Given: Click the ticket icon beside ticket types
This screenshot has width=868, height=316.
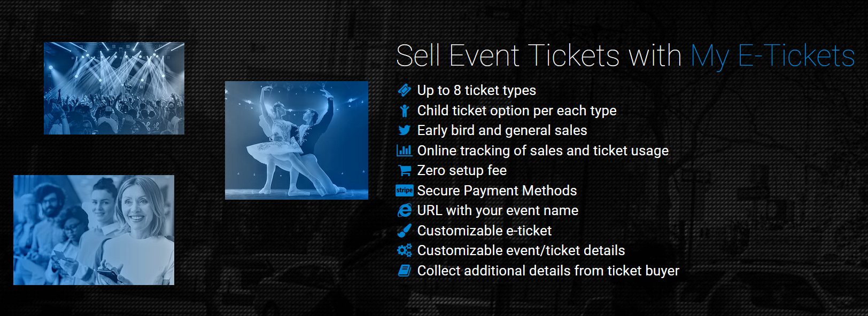Looking at the screenshot, I should coord(405,90).
